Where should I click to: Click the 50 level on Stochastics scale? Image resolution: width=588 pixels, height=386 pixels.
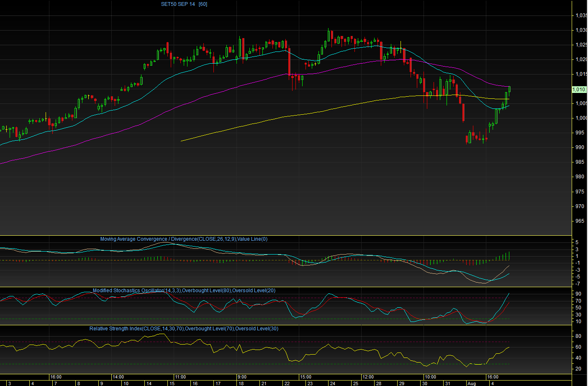[578, 308]
